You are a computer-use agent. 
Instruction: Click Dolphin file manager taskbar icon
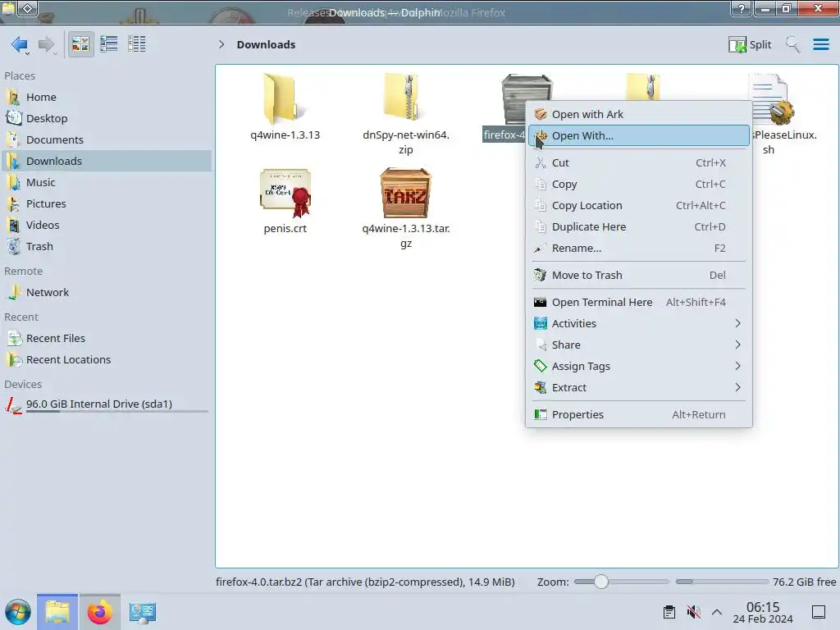(57, 612)
